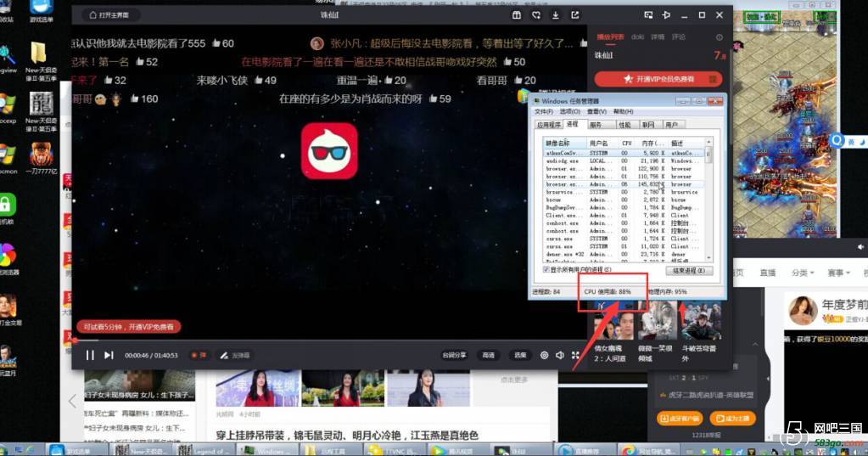Image resolution: width=868 pixels, height=456 pixels.
Task: Click the info icon in player sidebar header
Action: [719, 37]
